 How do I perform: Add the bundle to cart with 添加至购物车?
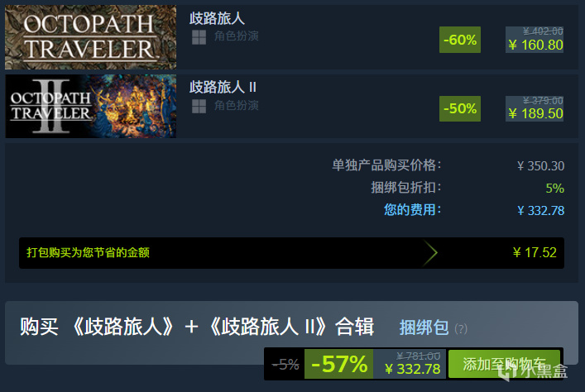pyautogui.click(x=505, y=364)
